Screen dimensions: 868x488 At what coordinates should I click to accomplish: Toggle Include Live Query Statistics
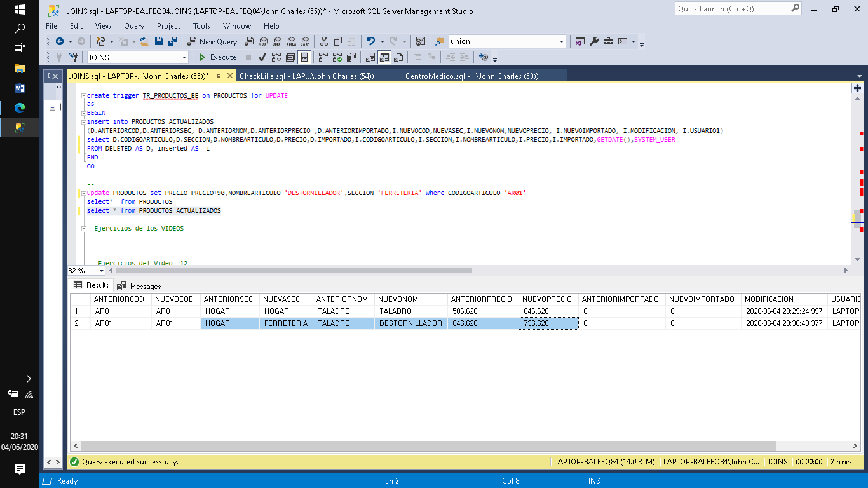(337, 57)
